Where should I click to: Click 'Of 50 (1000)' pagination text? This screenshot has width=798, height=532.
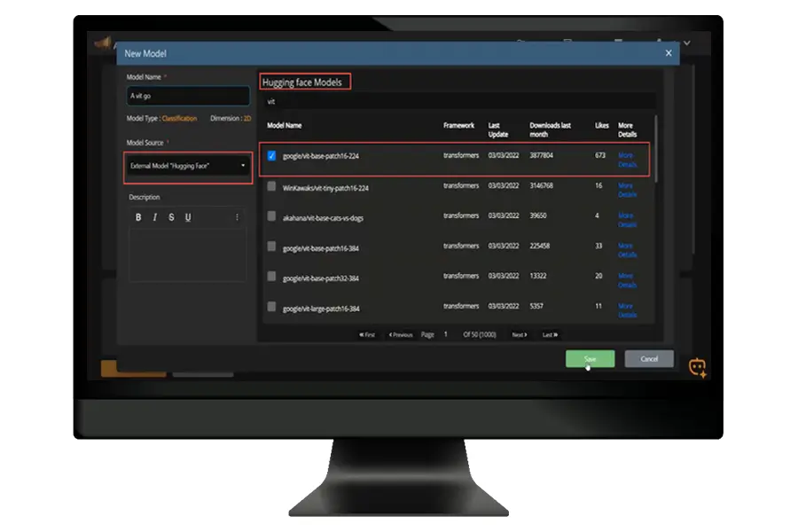(x=480, y=335)
